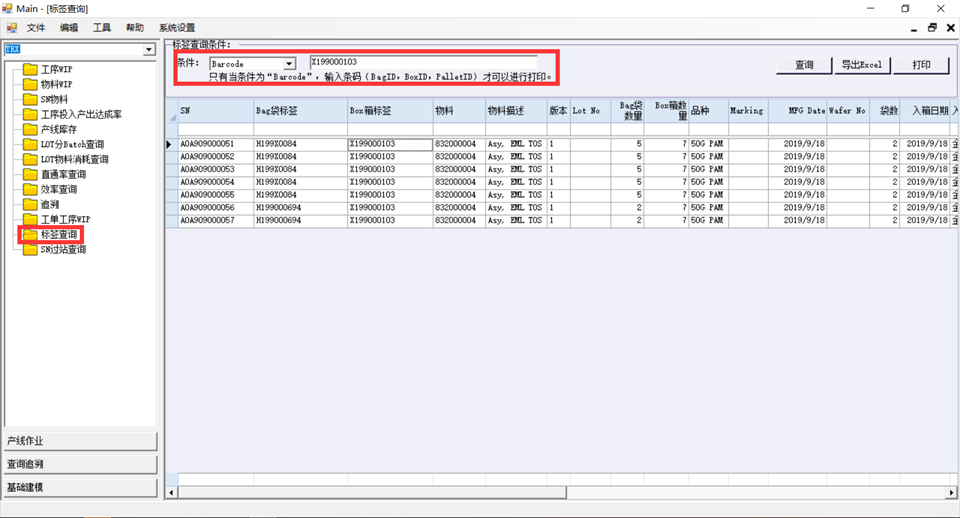Click the 物料WIP folder icon
Viewport: 960px width, 518px height.
pyautogui.click(x=30, y=85)
